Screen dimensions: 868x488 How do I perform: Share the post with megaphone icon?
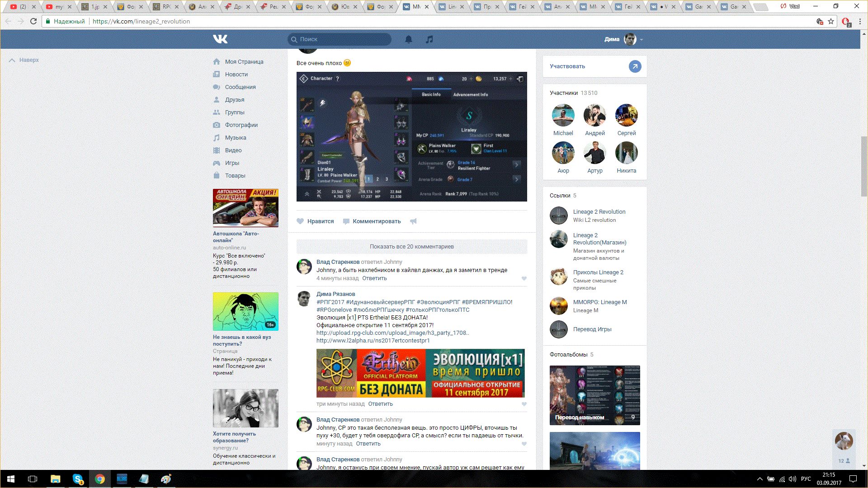pos(413,221)
